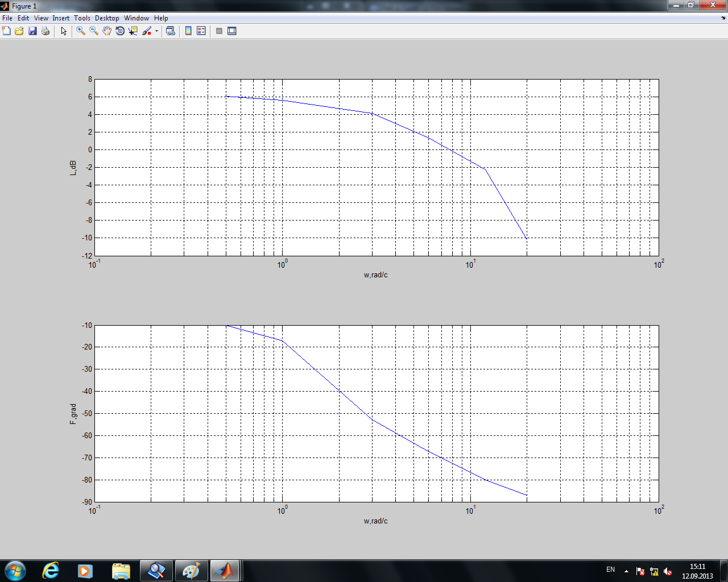
Task: Click the F,grad y-axis label
Action: (73, 414)
